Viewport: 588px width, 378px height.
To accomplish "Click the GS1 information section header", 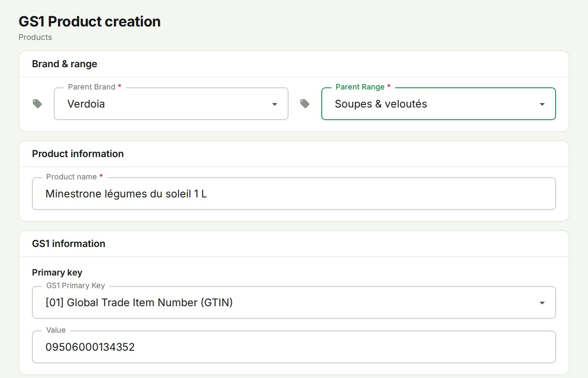I will click(68, 244).
